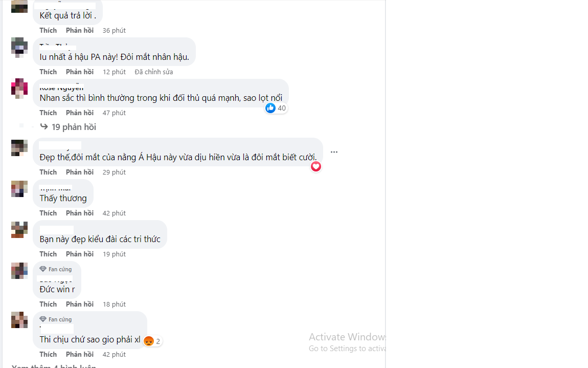Reply to the "Nhan sắc thì bình thường" comment
The height and width of the screenshot is (368, 588).
(x=80, y=113)
